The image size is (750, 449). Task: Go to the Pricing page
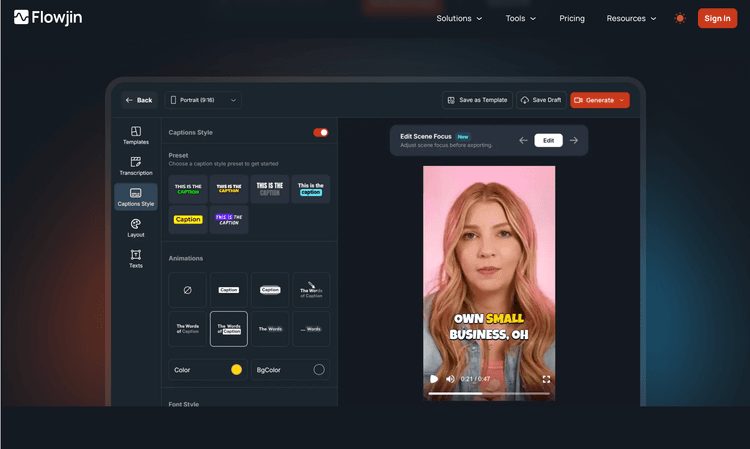[x=572, y=18]
